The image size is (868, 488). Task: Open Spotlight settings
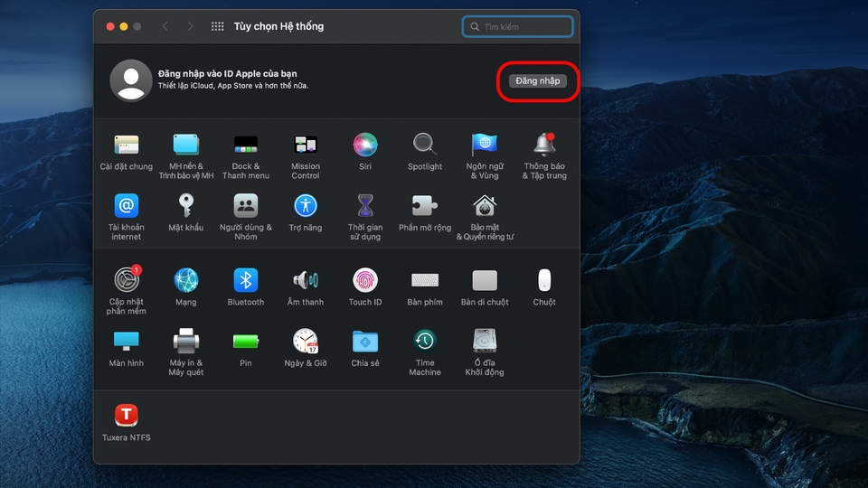425,145
